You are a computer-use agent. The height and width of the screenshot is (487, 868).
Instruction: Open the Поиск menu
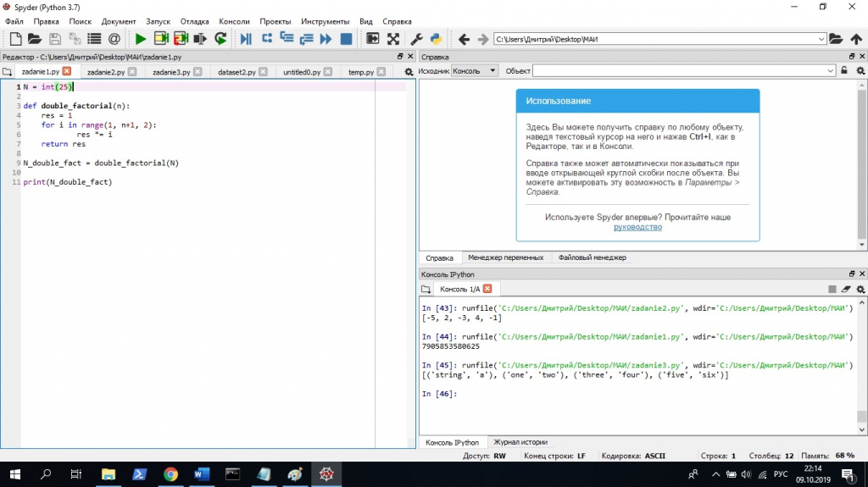81,21
